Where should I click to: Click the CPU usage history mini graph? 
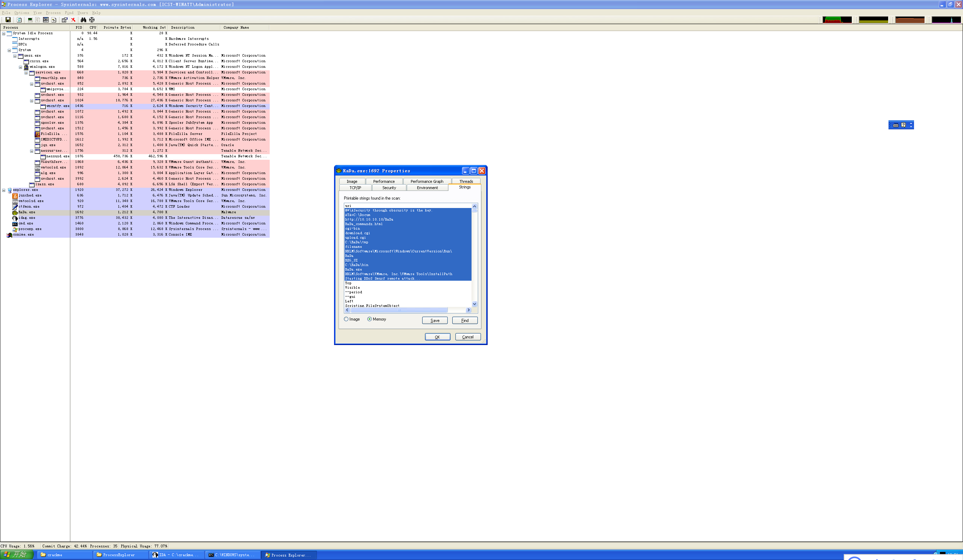click(837, 20)
